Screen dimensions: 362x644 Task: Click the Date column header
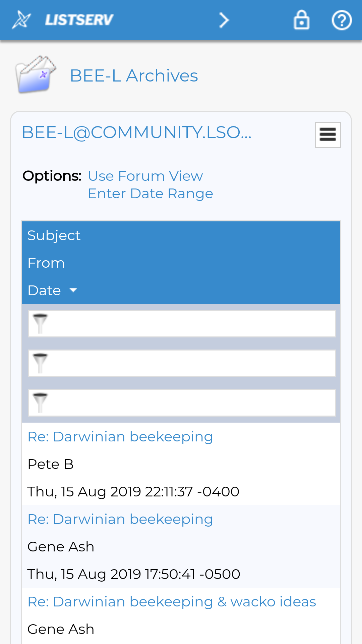44,290
